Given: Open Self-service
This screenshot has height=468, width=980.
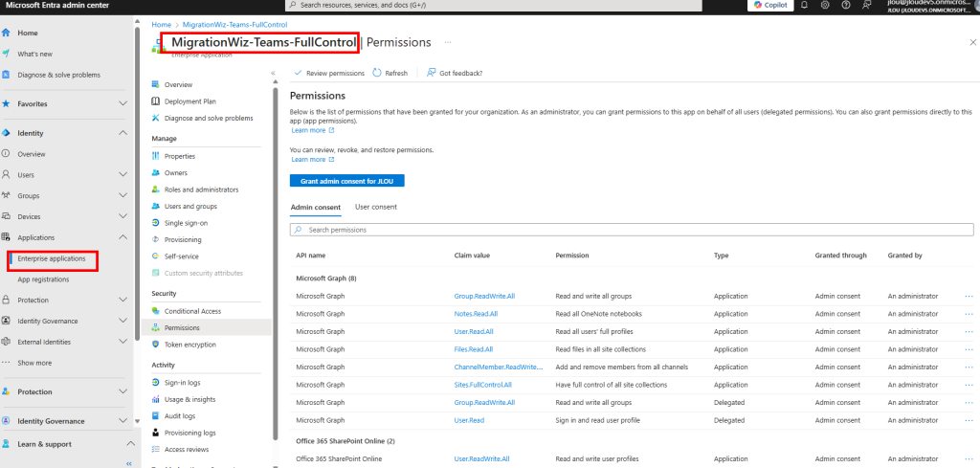Looking at the screenshot, I should [x=181, y=256].
